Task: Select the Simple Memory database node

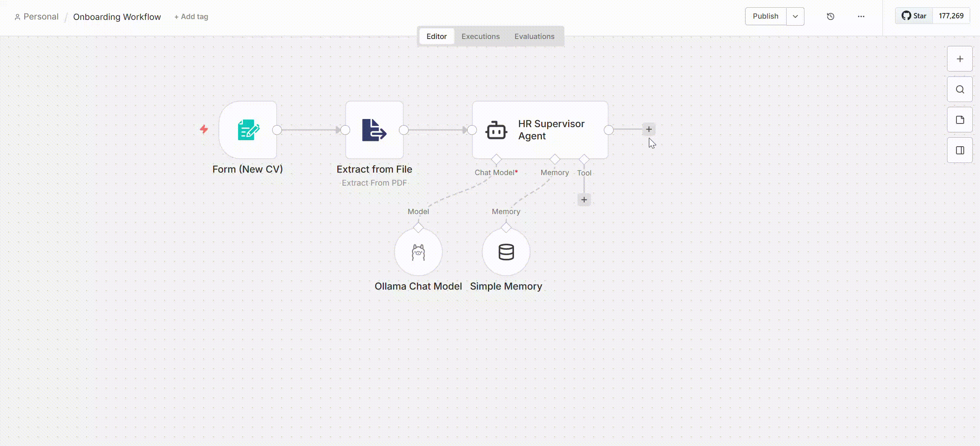Action: coord(506,252)
